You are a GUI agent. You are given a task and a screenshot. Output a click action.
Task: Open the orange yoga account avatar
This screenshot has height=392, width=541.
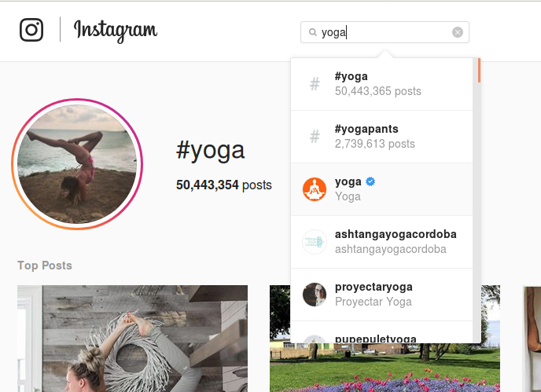315,189
